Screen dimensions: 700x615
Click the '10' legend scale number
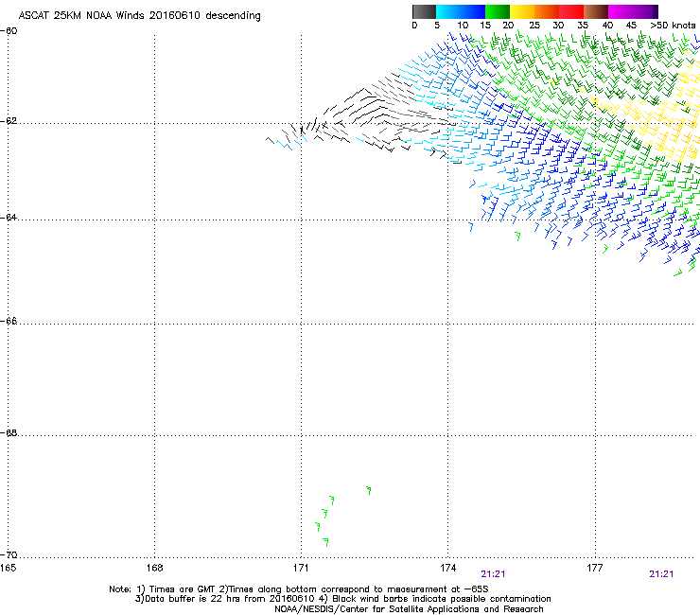[x=463, y=25]
